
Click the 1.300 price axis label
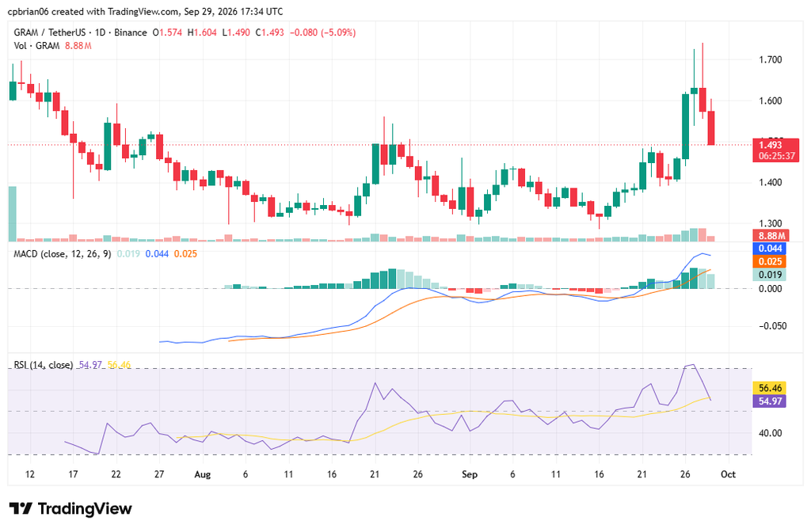pos(770,224)
